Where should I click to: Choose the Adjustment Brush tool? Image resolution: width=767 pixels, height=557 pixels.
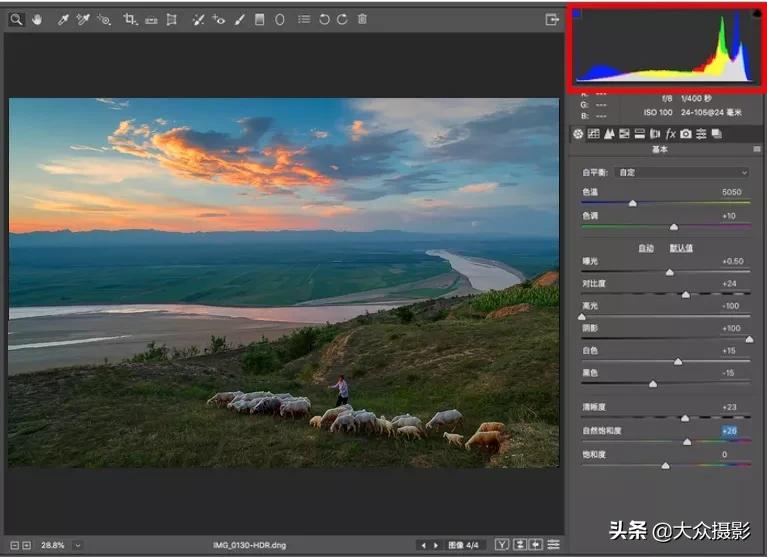[x=239, y=19]
